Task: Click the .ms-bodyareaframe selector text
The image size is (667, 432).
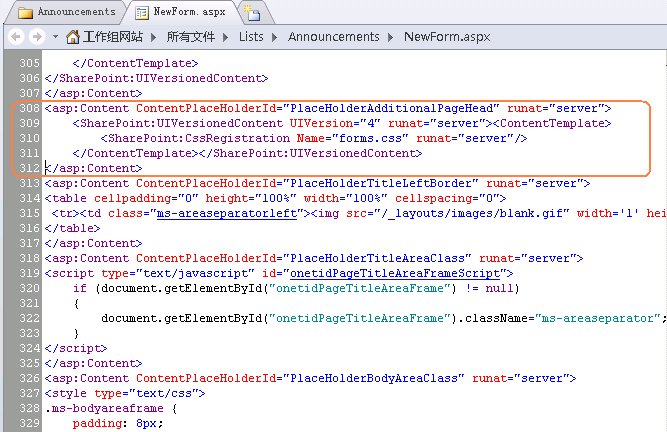Action: [x=104, y=408]
